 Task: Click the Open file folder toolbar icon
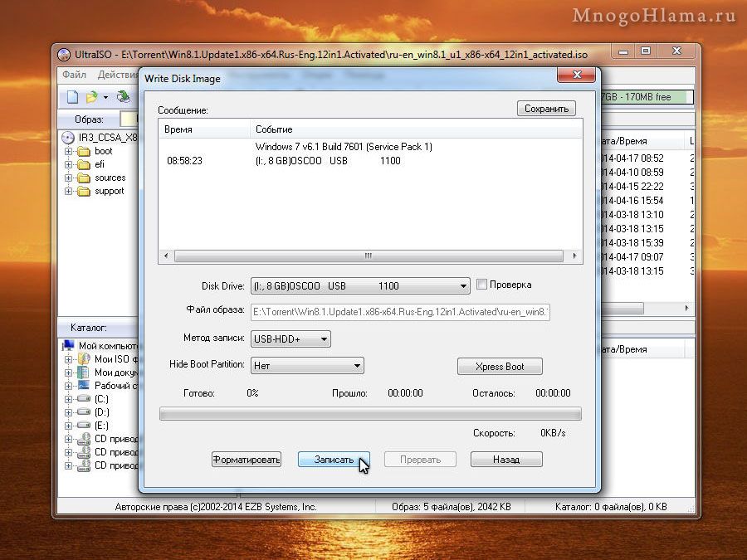pyautogui.click(x=92, y=97)
